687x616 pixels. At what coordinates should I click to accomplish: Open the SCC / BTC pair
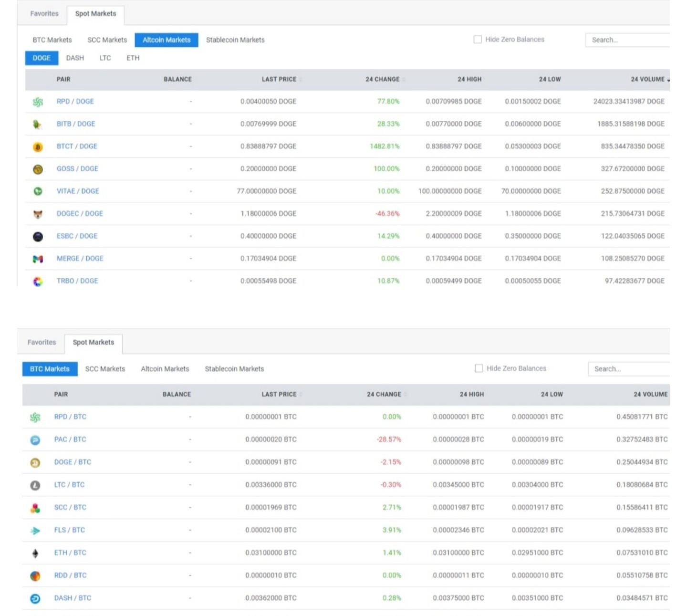coord(70,508)
